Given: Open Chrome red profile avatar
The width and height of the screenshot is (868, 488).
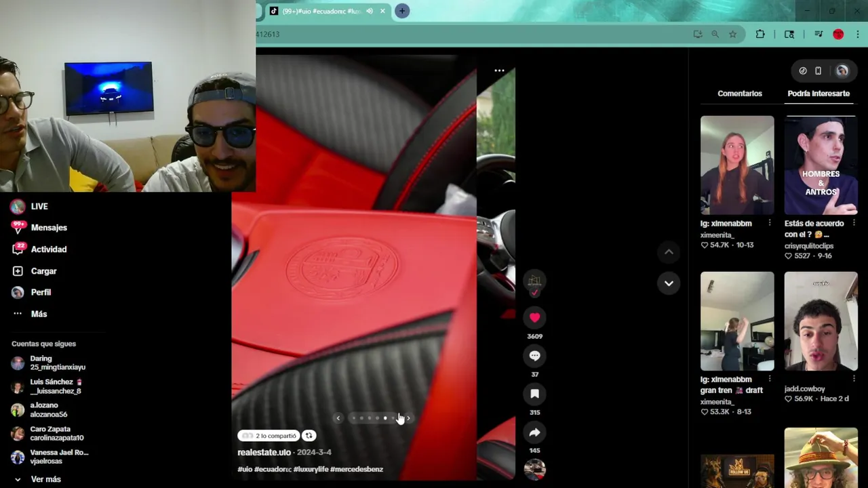Looking at the screenshot, I should pyautogui.click(x=838, y=34).
